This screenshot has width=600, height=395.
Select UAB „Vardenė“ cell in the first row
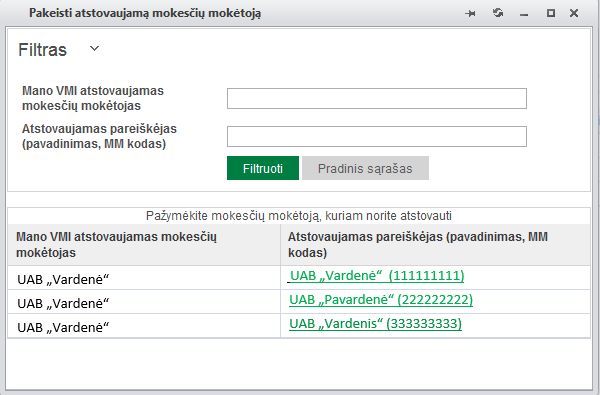pos(144,278)
